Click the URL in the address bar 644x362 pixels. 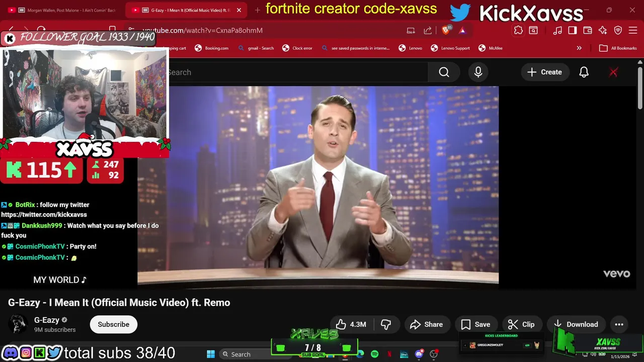[x=202, y=31]
